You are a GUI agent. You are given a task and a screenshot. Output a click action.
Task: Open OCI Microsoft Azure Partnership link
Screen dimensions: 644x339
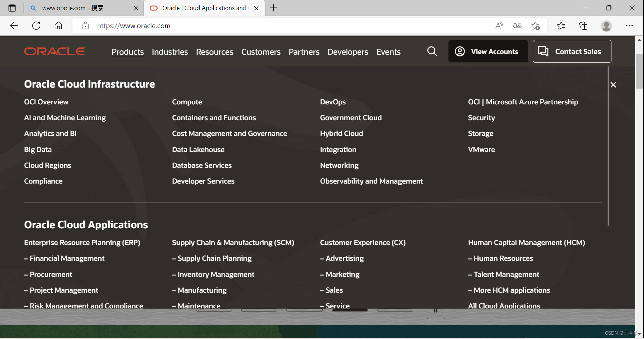pos(523,102)
